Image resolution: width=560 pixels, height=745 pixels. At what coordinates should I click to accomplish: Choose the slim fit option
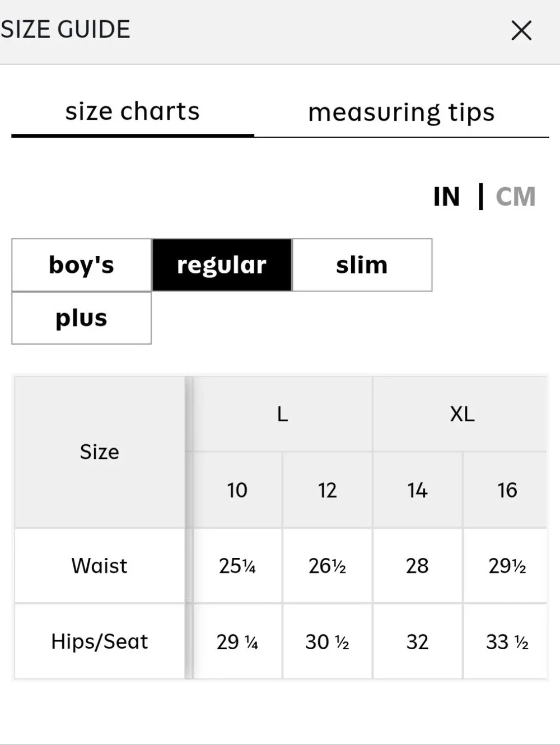pos(362,265)
